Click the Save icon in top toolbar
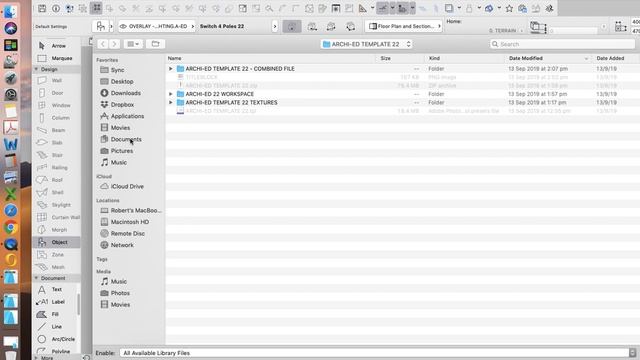Viewport: 640px width, 360px height. (x=42, y=8)
